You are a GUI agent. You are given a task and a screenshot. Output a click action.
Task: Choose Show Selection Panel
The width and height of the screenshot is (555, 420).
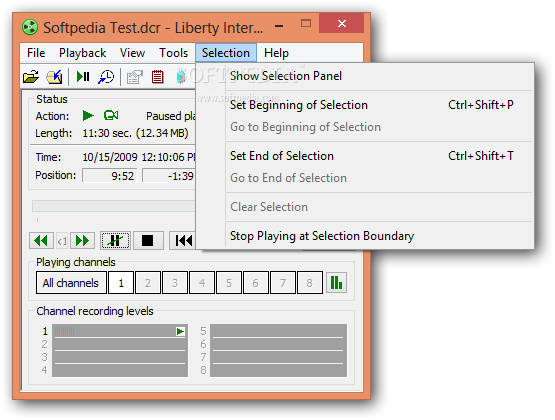coord(365,76)
